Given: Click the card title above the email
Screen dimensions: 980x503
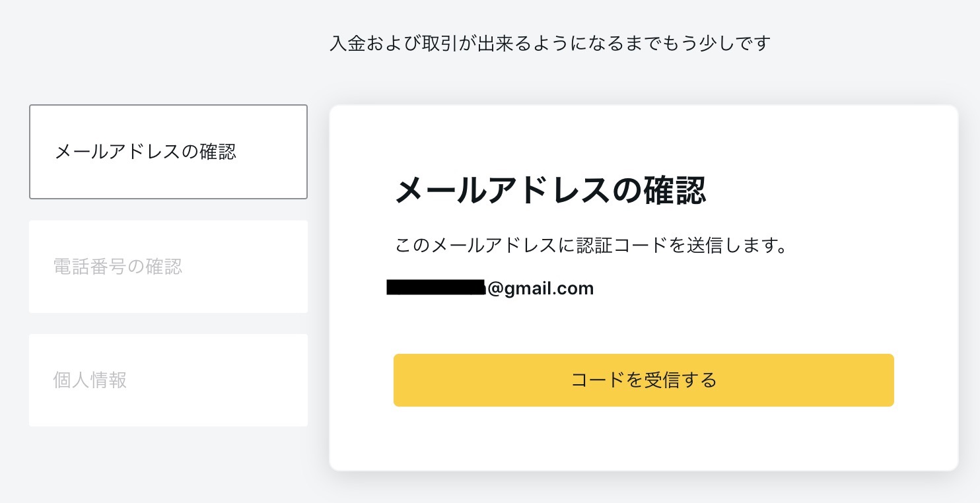Looking at the screenshot, I should click(x=550, y=191).
